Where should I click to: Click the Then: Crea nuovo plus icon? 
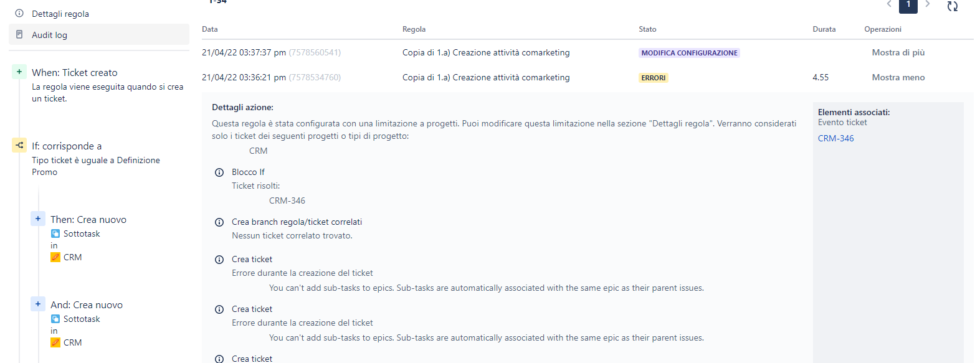(38, 219)
